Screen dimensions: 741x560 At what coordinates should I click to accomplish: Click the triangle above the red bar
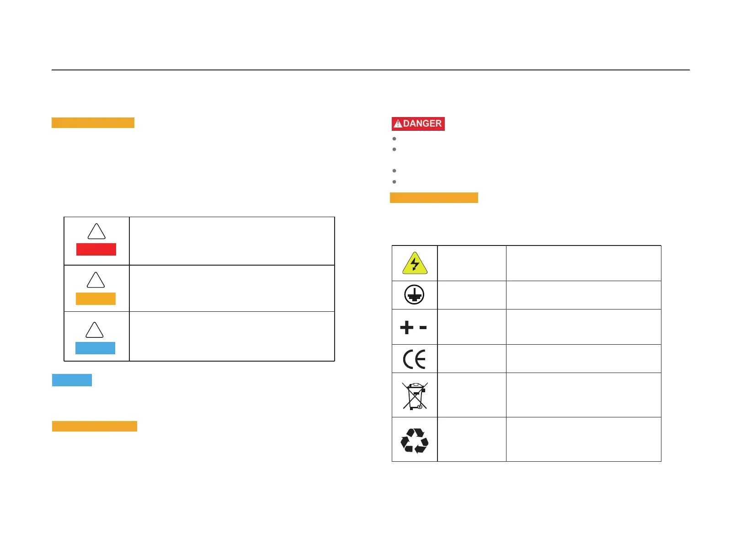coord(96,231)
